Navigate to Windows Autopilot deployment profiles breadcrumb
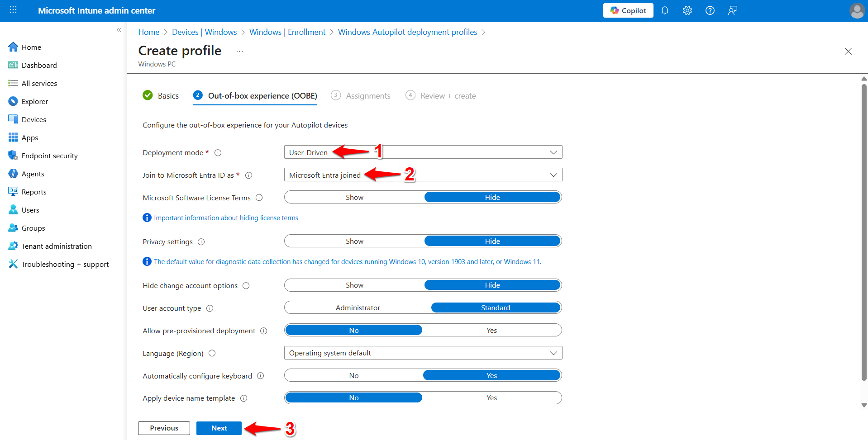Viewport: 868px width, 440px height. (x=407, y=32)
